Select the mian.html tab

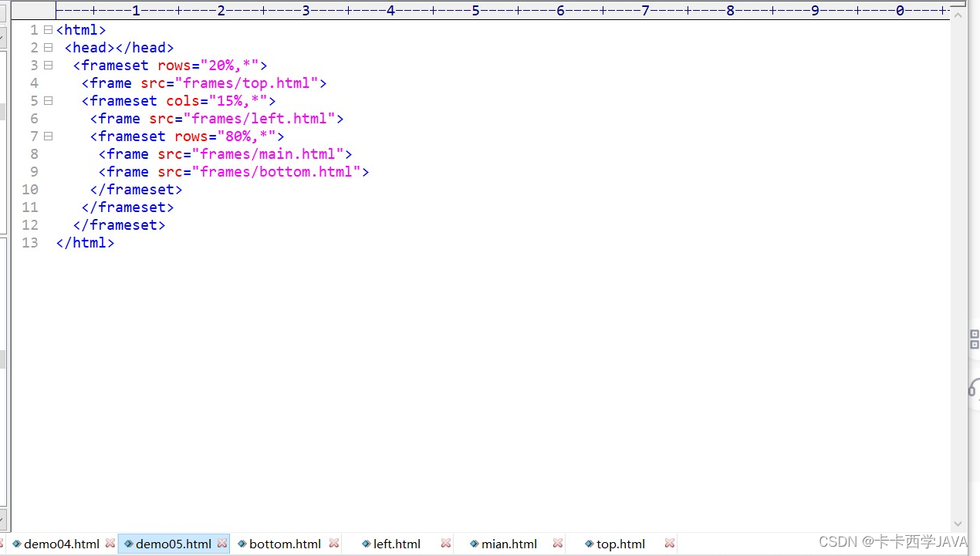(x=508, y=544)
